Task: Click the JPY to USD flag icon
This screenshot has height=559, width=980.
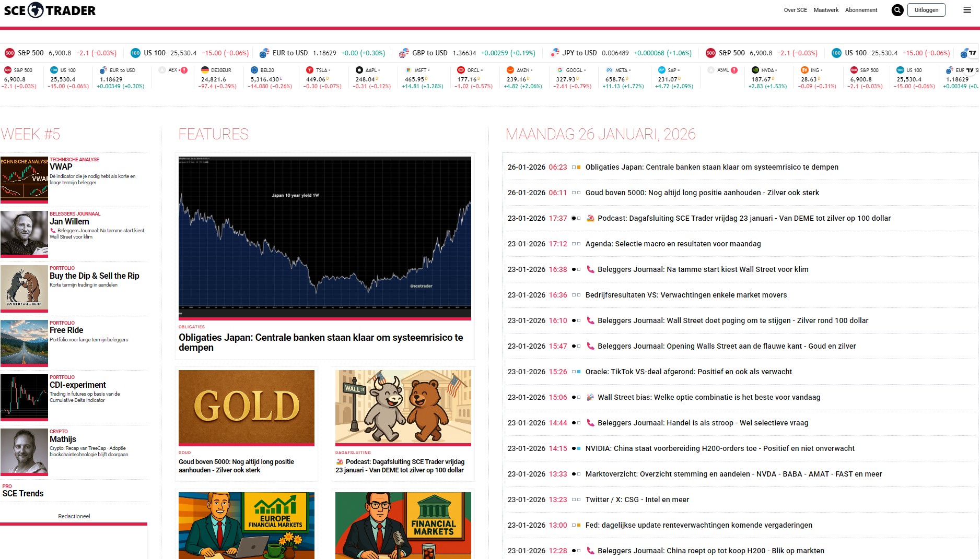Action: coord(555,53)
